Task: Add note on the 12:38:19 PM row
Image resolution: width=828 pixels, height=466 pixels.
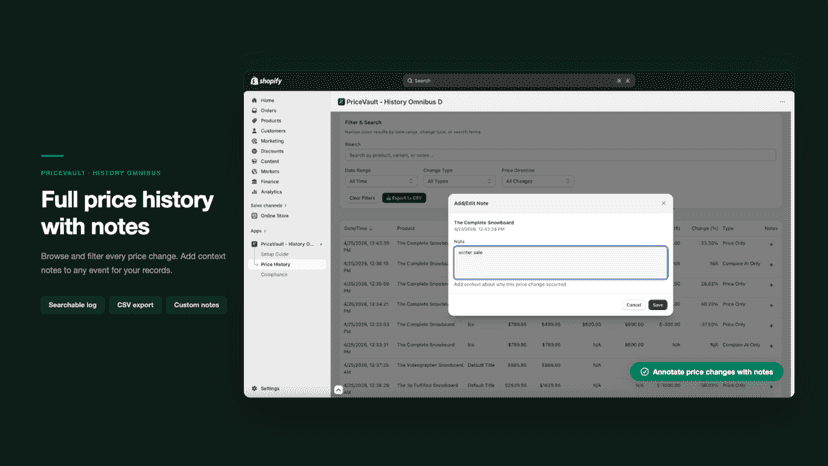Action: 771,265
